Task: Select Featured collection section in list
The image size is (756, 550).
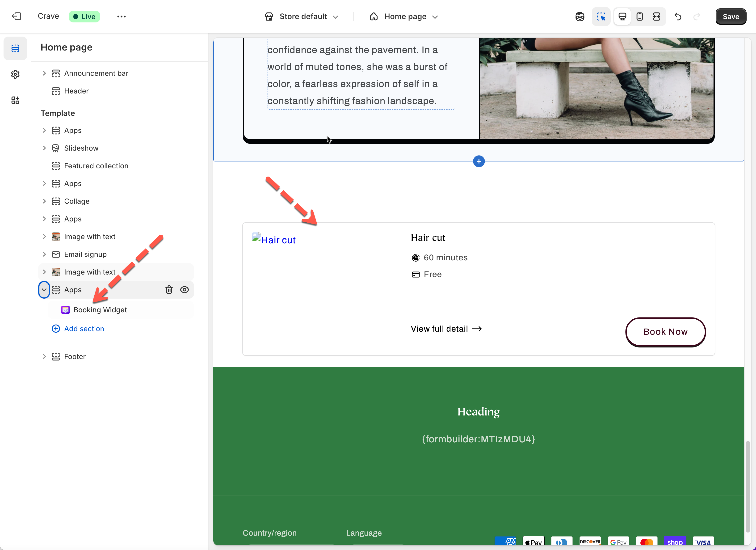Action: [x=96, y=166]
